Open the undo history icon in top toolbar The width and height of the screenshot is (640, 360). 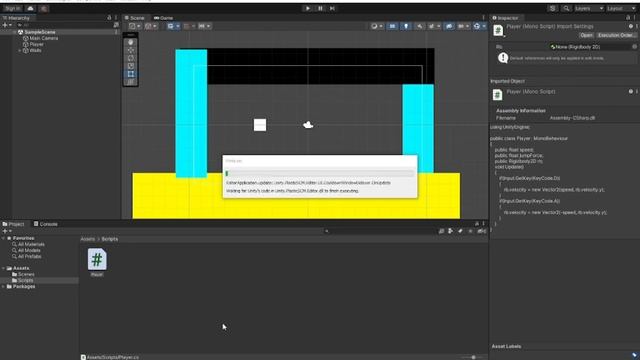tap(553, 8)
